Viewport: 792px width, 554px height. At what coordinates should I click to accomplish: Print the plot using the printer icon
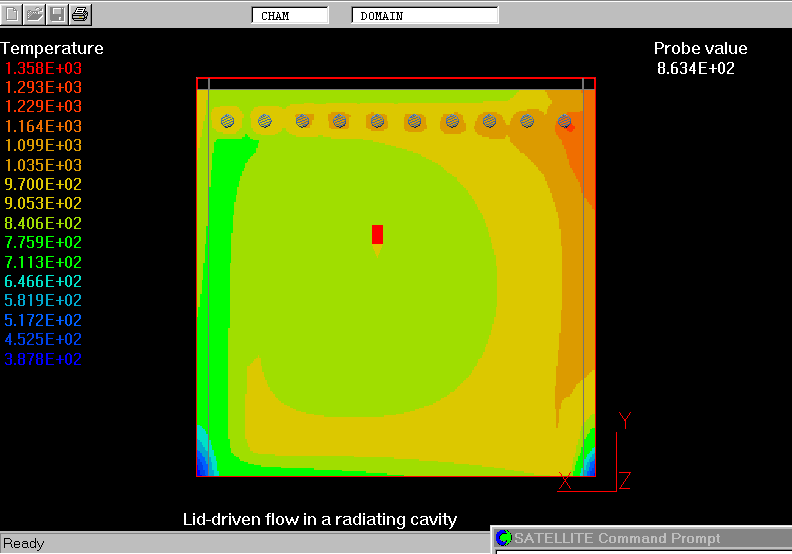point(80,15)
